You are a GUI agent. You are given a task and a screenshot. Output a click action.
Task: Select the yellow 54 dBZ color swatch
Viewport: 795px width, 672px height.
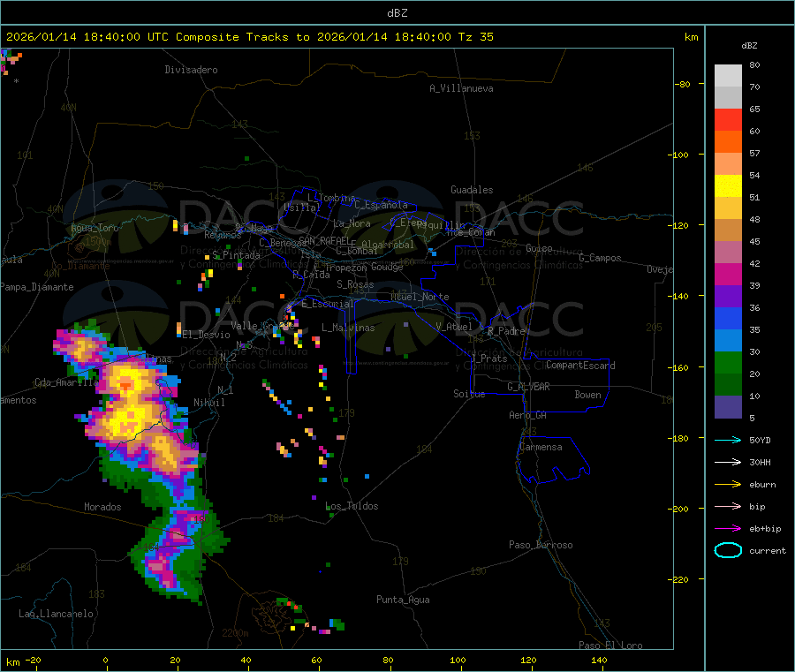(728, 186)
